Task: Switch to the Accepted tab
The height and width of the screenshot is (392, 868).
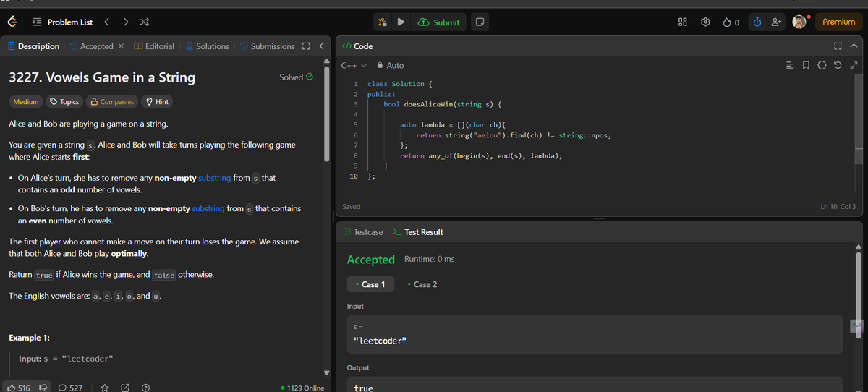Action: tap(91, 46)
